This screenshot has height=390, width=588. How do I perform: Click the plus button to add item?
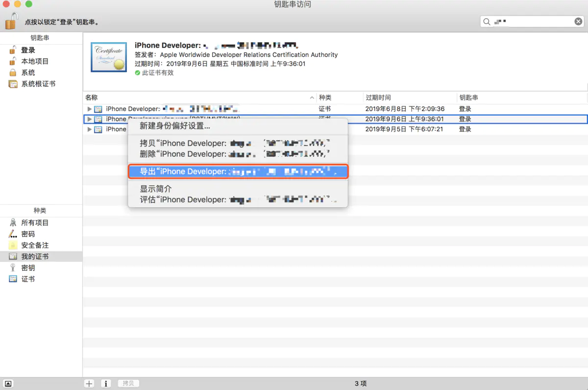click(x=89, y=384)
